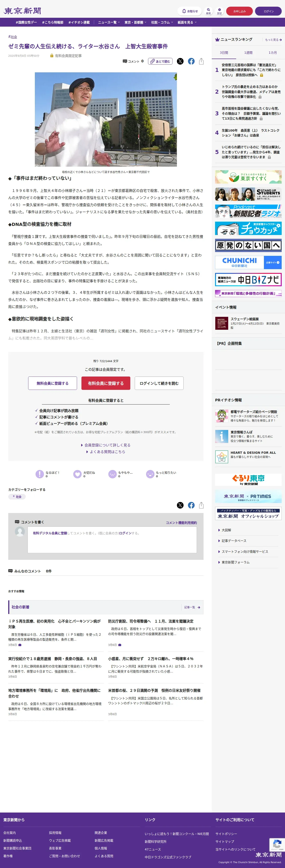React with なるほど！ exclamation icon
The image size is (285, 868).
coord(40,474)
